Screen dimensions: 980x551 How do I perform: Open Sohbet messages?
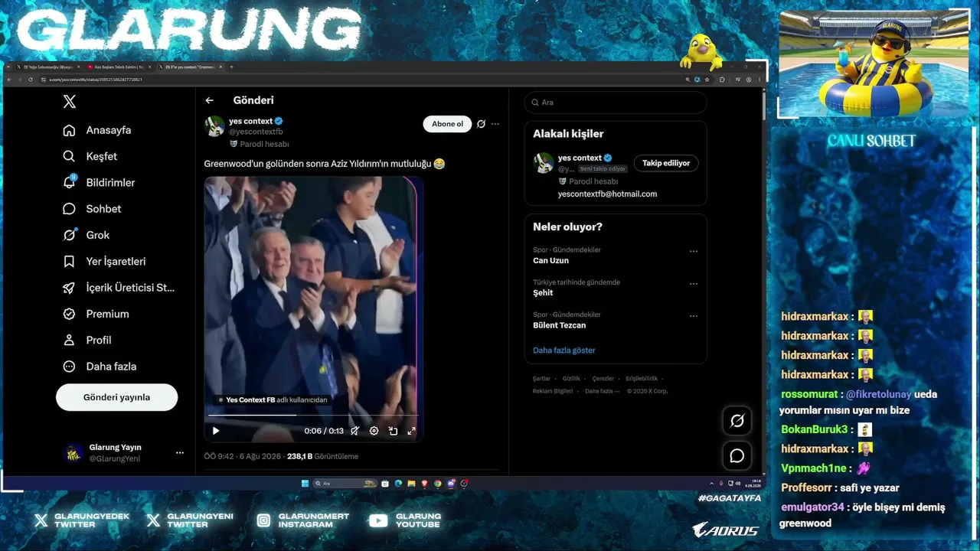[92, 209]
